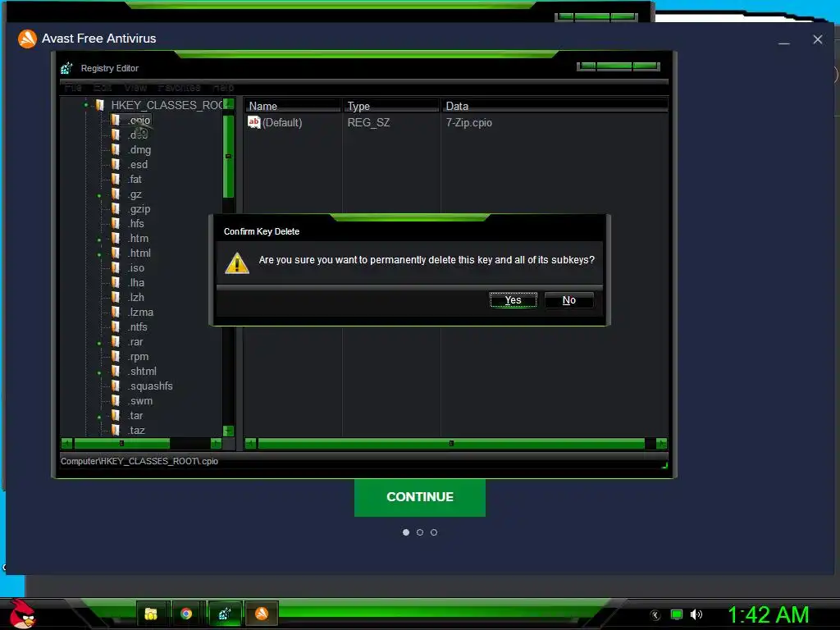
Task: Click the REG_SZ type cell
Action: coord(368,122)
